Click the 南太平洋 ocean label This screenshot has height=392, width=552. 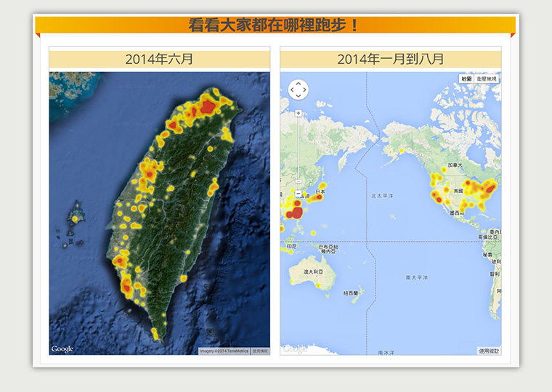(416, 277)
